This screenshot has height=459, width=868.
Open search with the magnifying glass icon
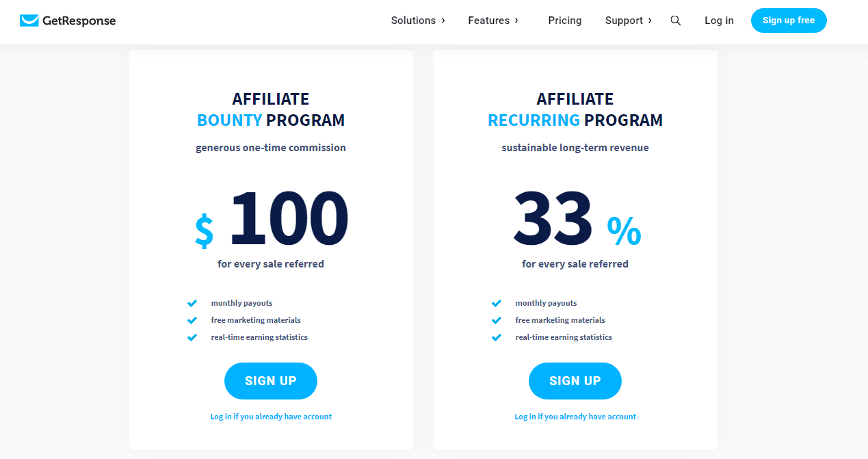point(676,21)
